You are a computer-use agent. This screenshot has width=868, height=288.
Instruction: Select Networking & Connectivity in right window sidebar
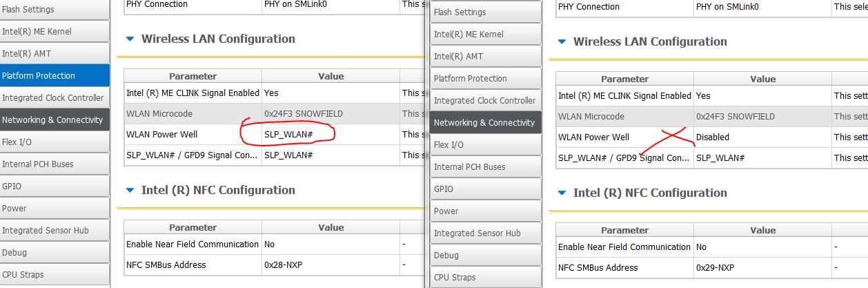[x=486, y=123]
